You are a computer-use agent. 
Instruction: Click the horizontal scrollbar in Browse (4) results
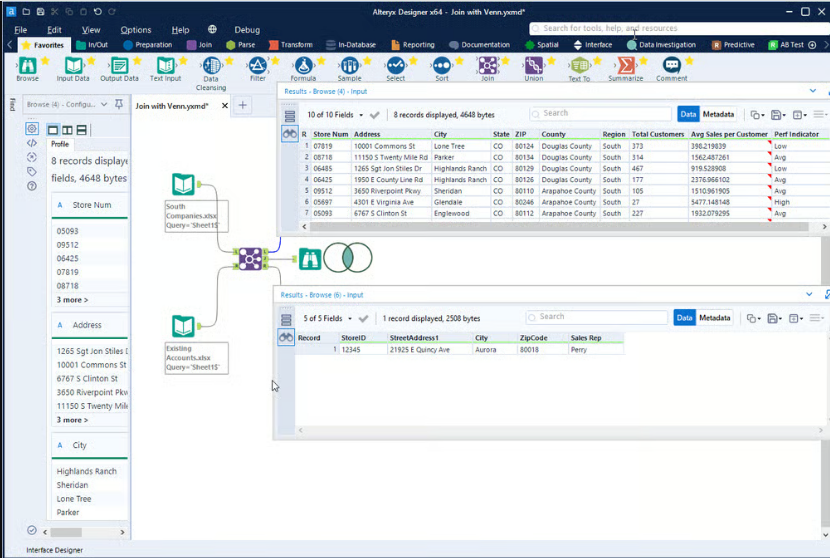point(559,227)
